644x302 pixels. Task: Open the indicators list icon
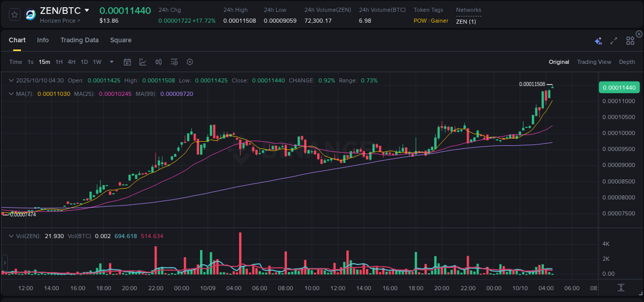click(x=174, y=61)
